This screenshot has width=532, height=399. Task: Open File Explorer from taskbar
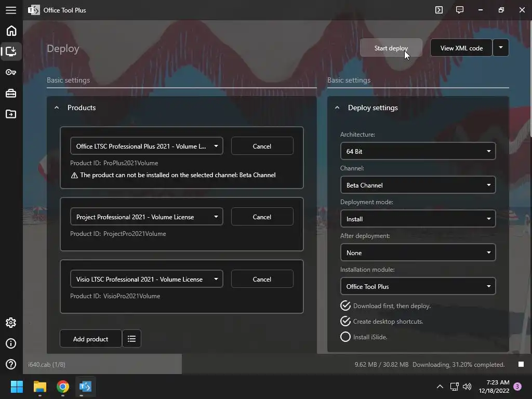(40, 387)
